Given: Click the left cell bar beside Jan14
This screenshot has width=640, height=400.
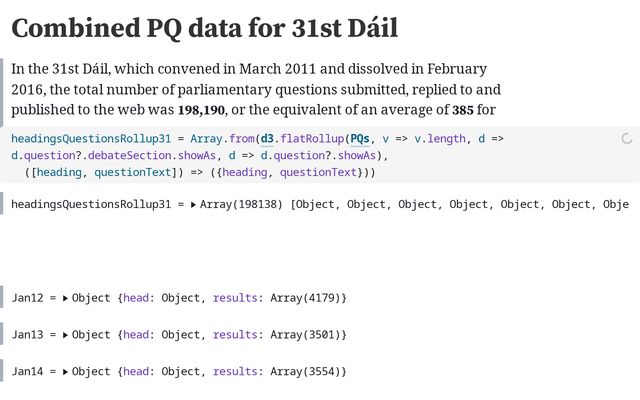Looking at the screenshot, I should click(x=2, y=370).
